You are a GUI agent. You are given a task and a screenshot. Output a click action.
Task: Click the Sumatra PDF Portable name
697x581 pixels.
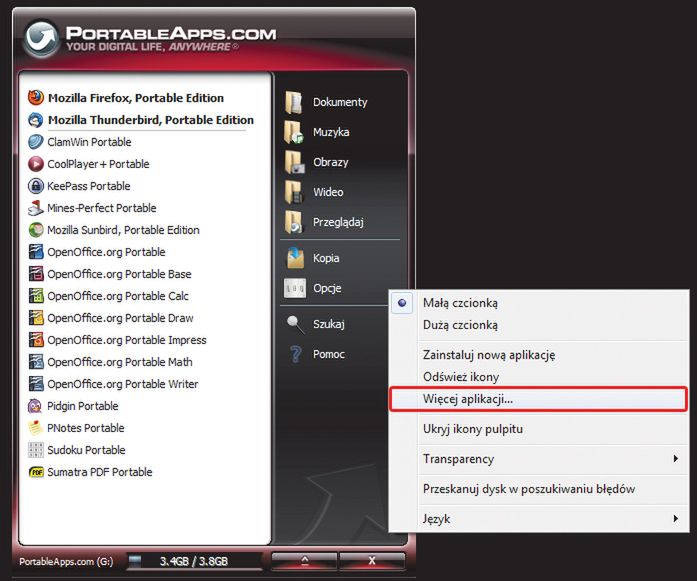[x=100, y=472]
